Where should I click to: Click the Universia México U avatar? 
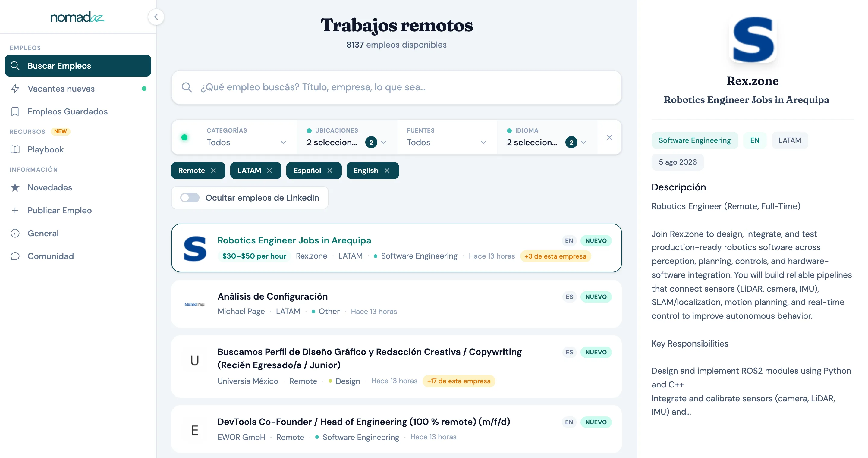pyautogui.click(x=195, y=360)
